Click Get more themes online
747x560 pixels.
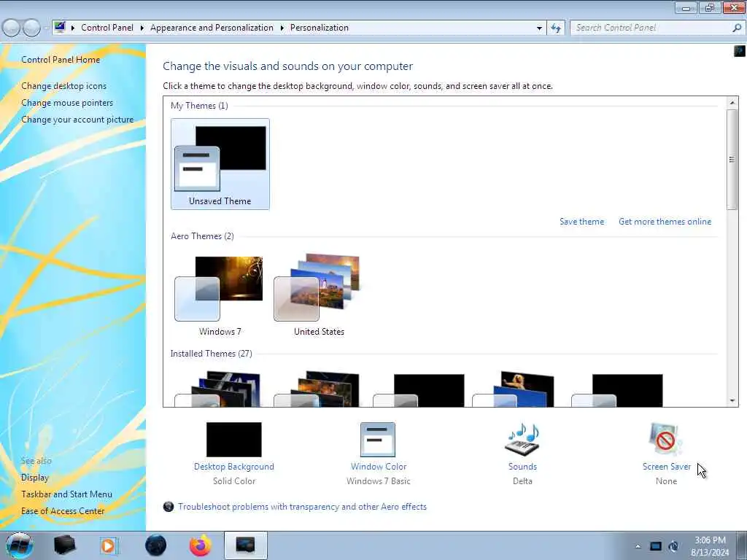click(665, 222)
